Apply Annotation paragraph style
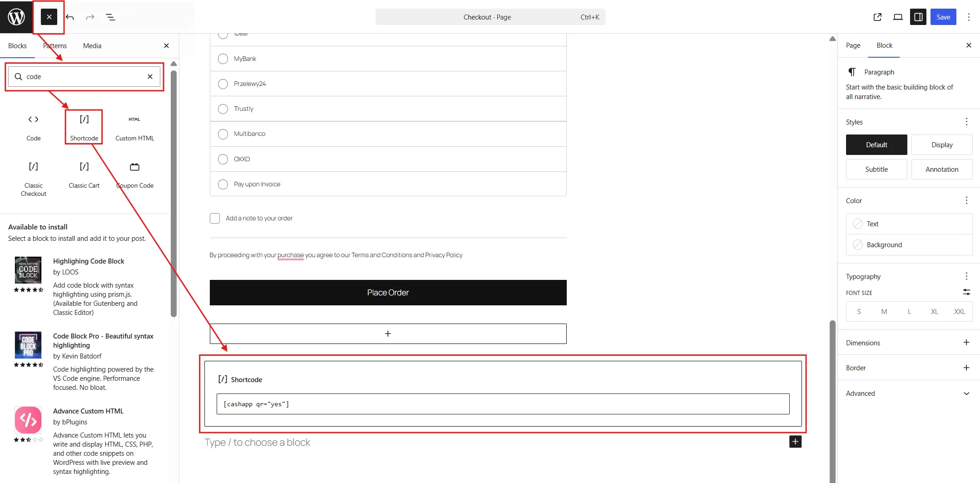The image size is (980, 483). click(942, 169)
